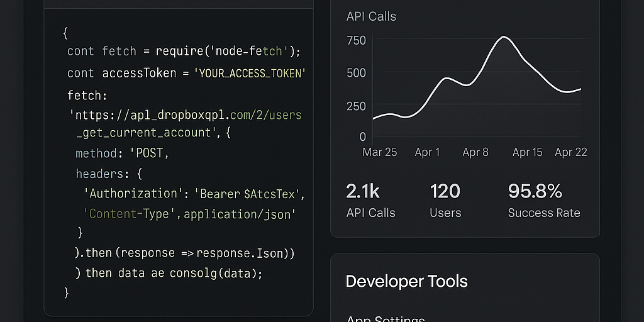Click the peak of the chart line
The width and height of the screenshot is (644, 322).
coord(504,37)
